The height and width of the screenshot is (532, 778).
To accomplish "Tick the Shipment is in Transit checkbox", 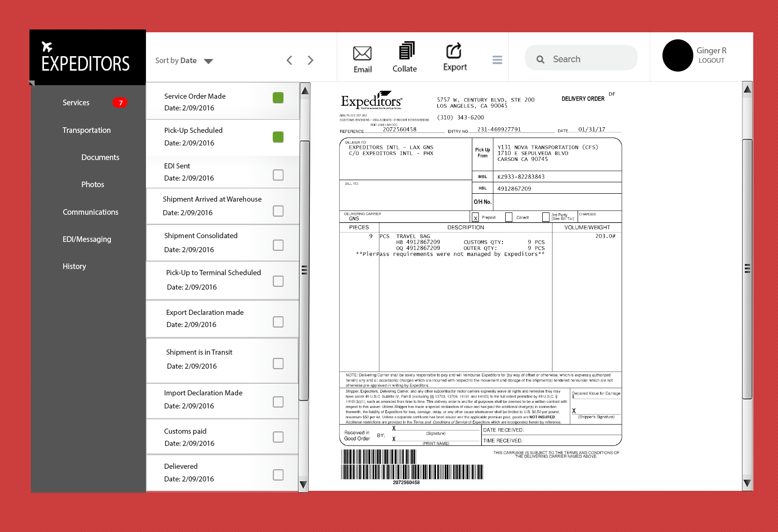I will pyautogui.click(x=278, y=364).
